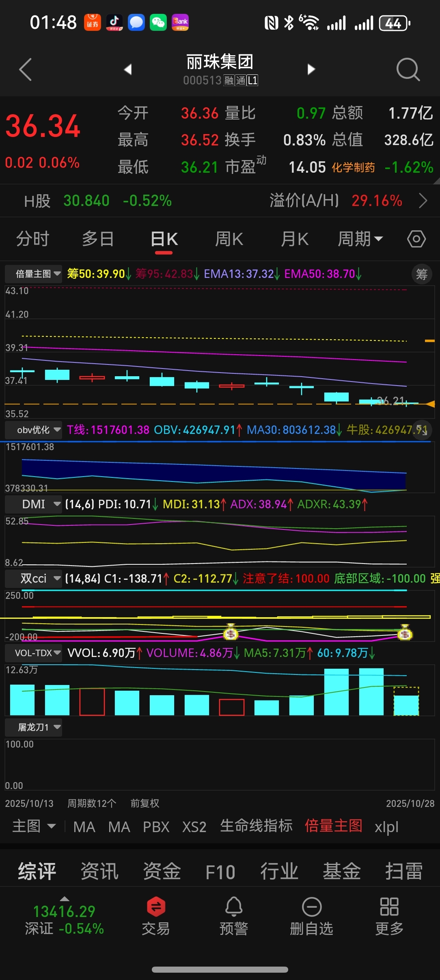Expand the H股 premium row chevron
The height and width of the screenshot is (980, 440).
point(423,201)
